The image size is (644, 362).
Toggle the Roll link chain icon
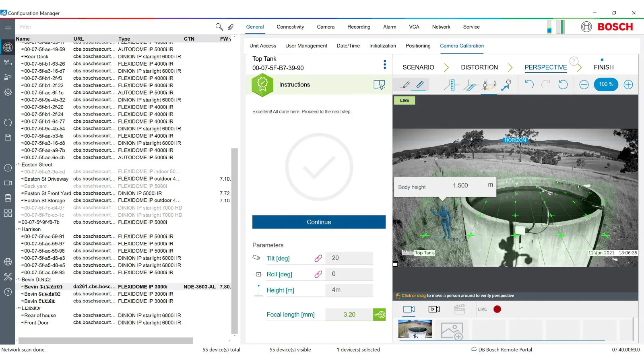318,274
